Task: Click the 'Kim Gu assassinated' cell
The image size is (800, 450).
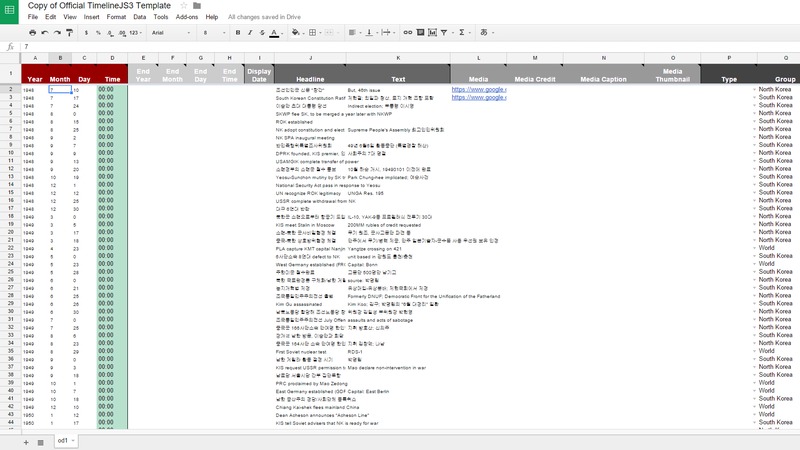Action: (310, 304)
